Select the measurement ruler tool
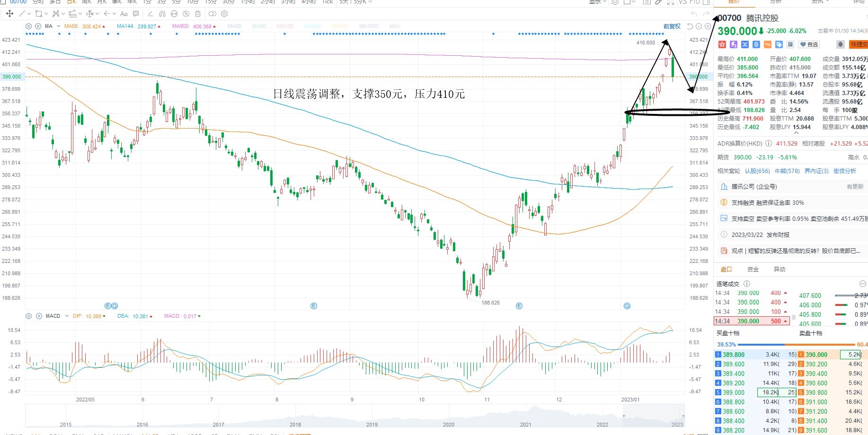 pos(90,14)
